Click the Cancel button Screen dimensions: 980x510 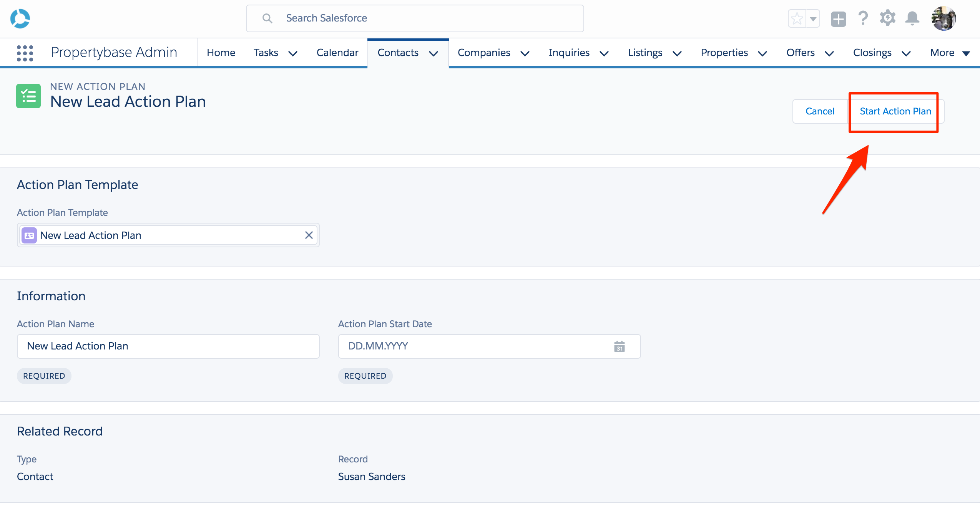point(820,111)
